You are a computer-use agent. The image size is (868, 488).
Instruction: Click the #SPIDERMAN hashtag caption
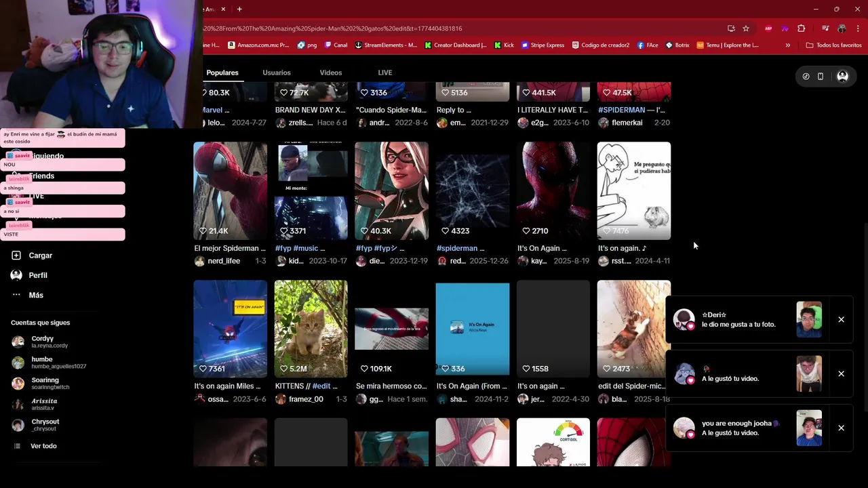point(622,110)
